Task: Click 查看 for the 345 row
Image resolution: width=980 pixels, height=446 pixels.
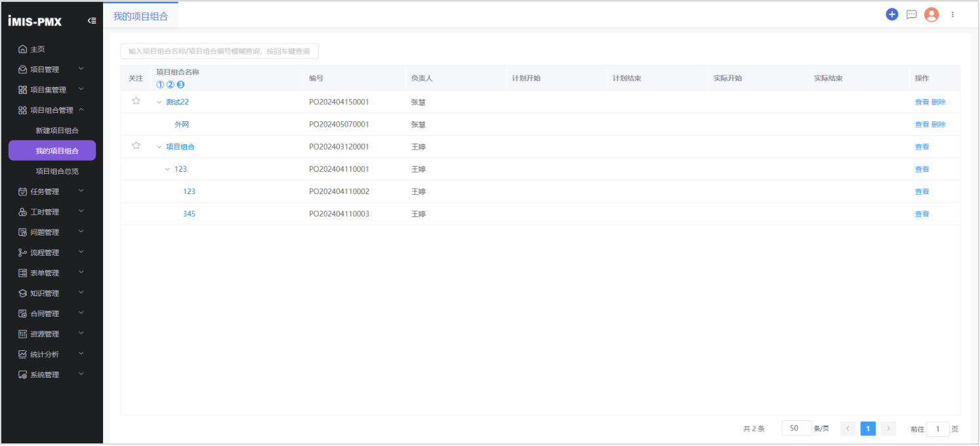Action: tap(922, 214)
